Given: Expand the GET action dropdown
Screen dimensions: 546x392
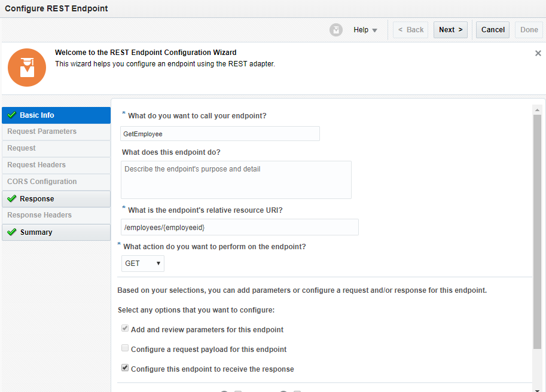Looking at the screenshot, I should coord(142,264).
